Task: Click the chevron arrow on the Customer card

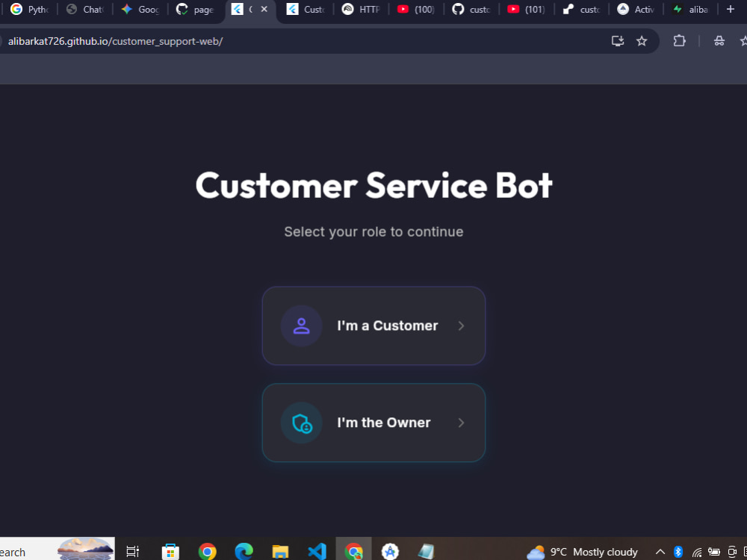Action: tap(461, 326)
